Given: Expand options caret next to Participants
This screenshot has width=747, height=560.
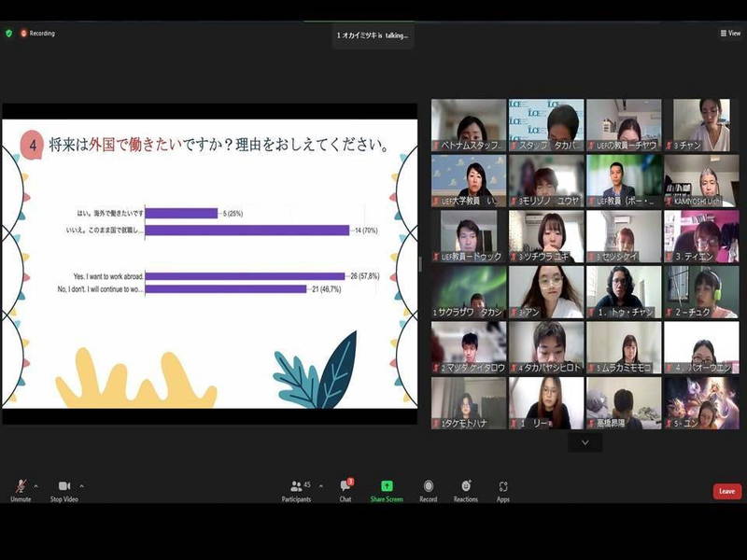Looking at the screenshot, I should (x=320, y=485).
